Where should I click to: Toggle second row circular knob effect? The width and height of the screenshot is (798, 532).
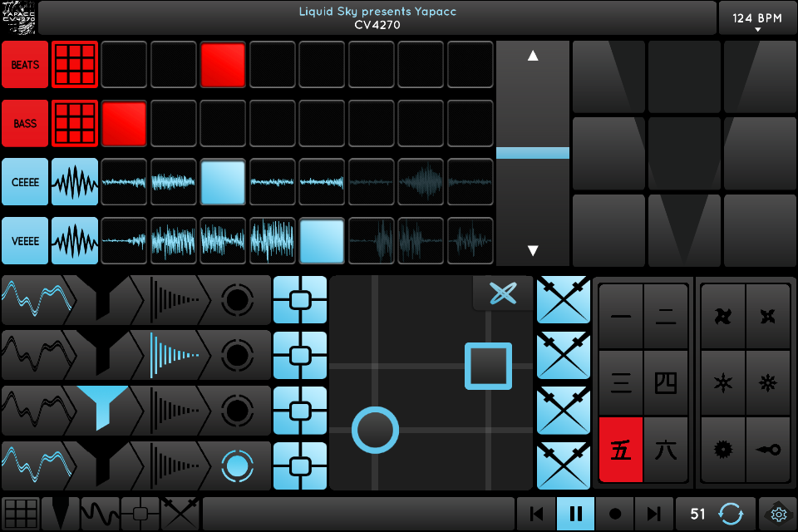pos(237,355)
